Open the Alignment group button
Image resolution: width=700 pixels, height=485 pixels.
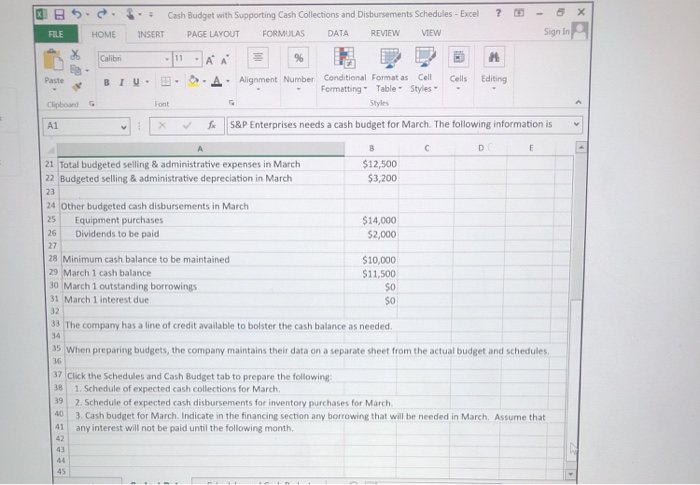click(x=258, y=67)
